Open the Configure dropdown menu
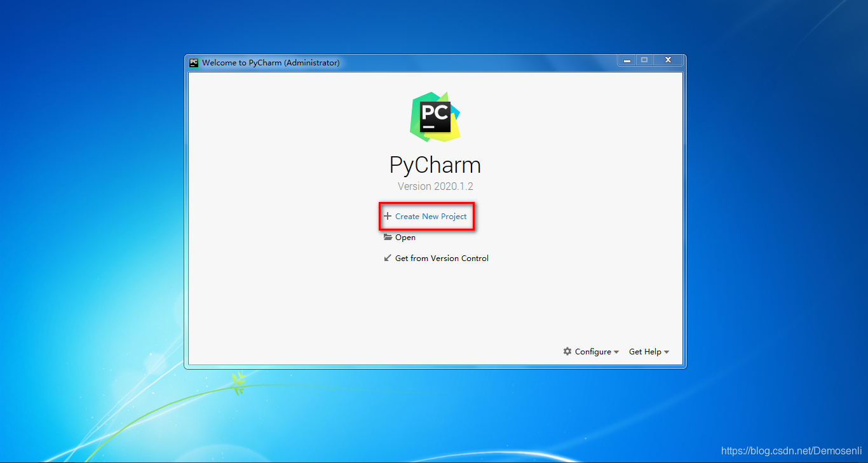868x463 pixels. tap(596, 352)
